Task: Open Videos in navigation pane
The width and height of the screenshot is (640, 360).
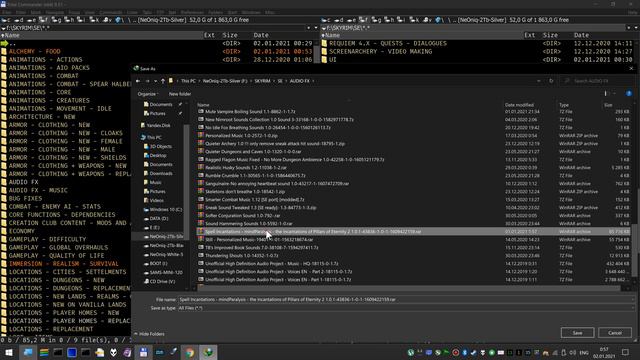Action: pyautogui.click(x=156, y=200)
